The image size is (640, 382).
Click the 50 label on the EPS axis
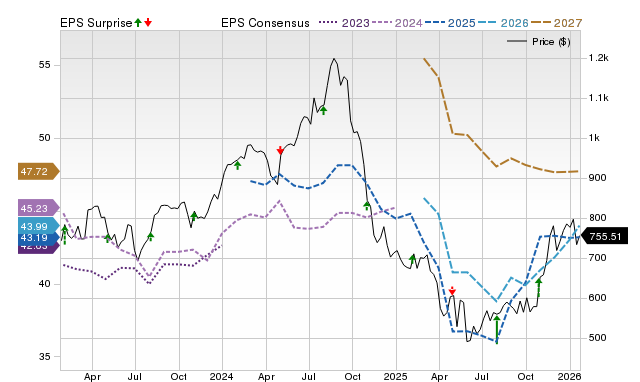pos(44,138)
